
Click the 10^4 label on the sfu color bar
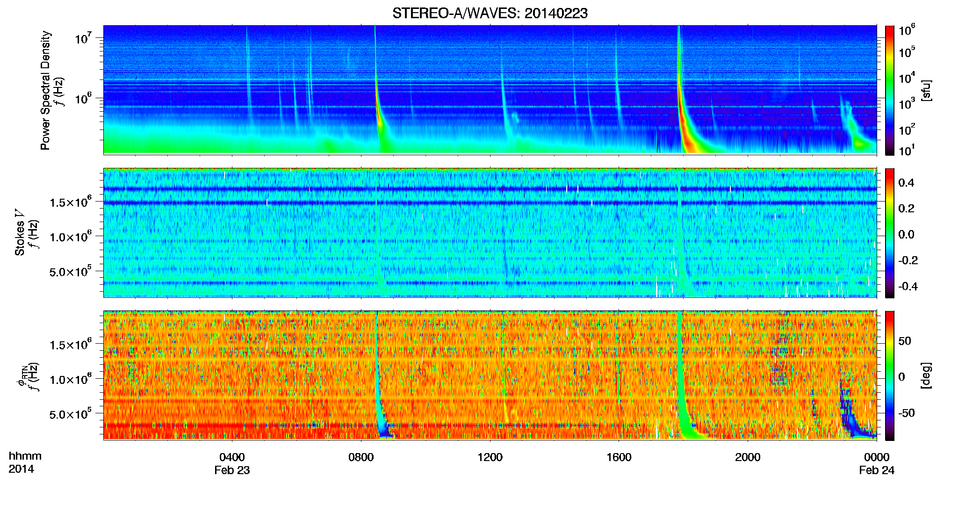click(x=907, y=78)
